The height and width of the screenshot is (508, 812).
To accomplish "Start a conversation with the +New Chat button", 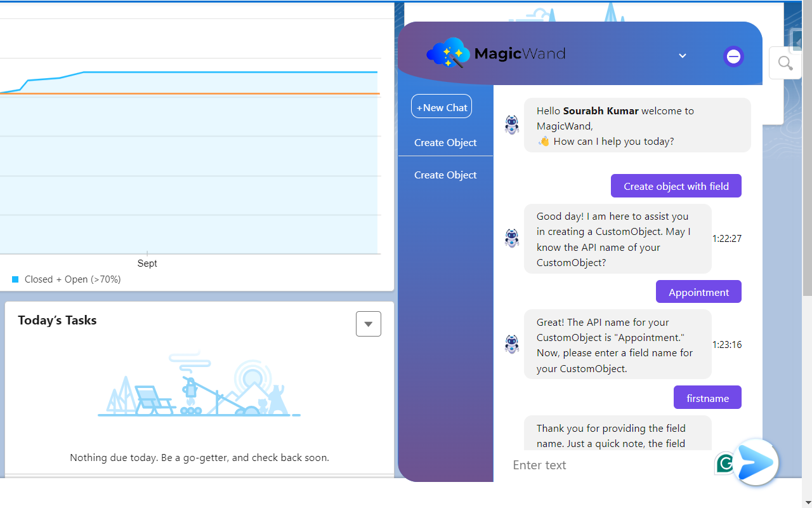I will pyautogui.click(x=442, y=106).
